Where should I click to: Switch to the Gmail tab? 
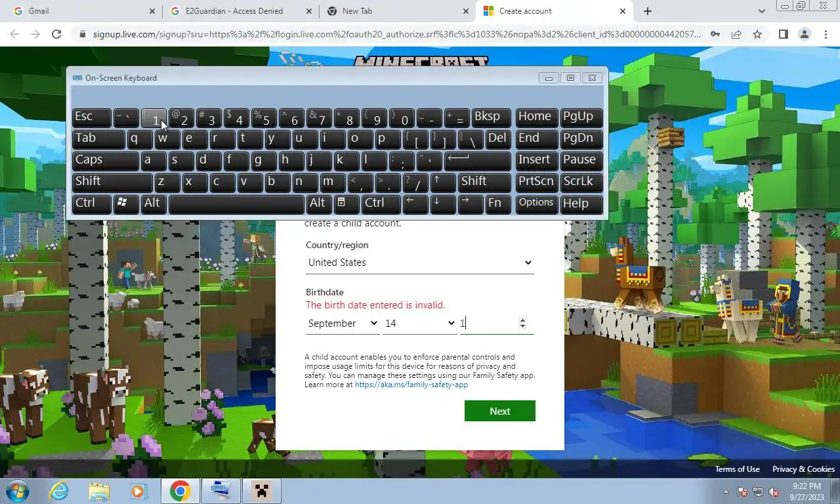[x=83, y=11]
